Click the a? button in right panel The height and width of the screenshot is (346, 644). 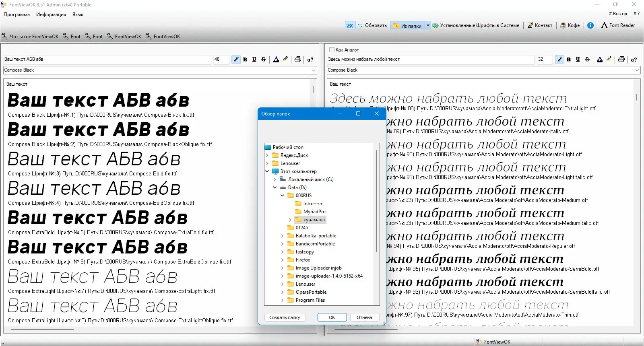[x=634, y=60]
